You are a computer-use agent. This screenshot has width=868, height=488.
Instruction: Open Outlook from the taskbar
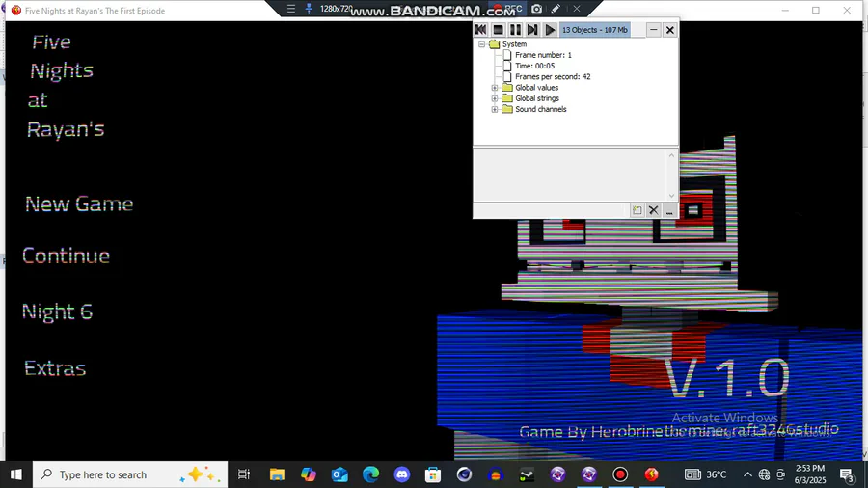339,474
